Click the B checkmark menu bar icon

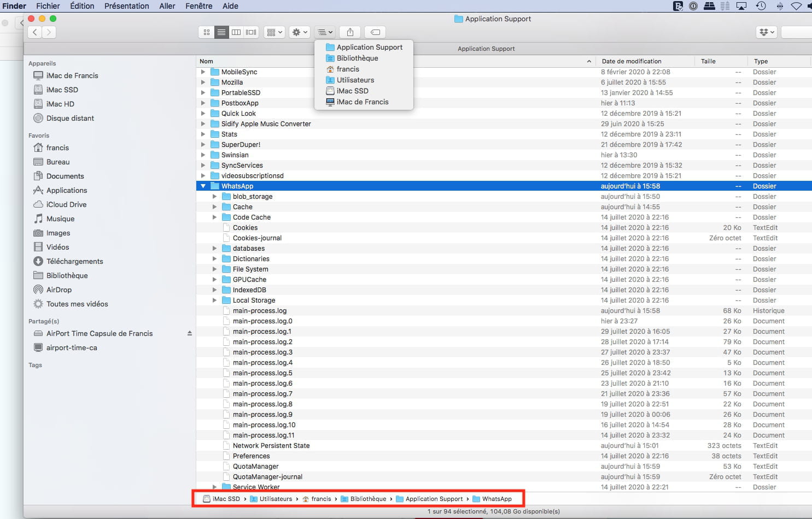(678, 6)
